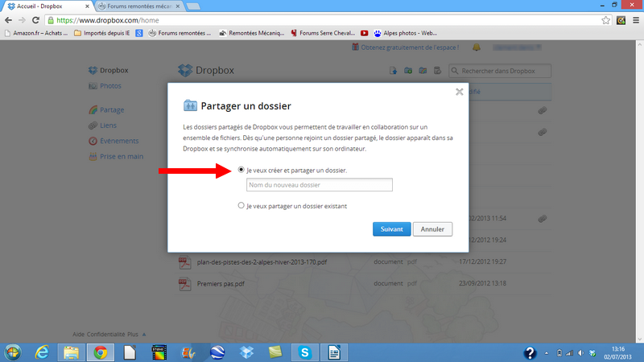Screen dimensions: 644x362
Task: Open 'Premiers pas.pdf' file
Action: [x=221, y=284]
